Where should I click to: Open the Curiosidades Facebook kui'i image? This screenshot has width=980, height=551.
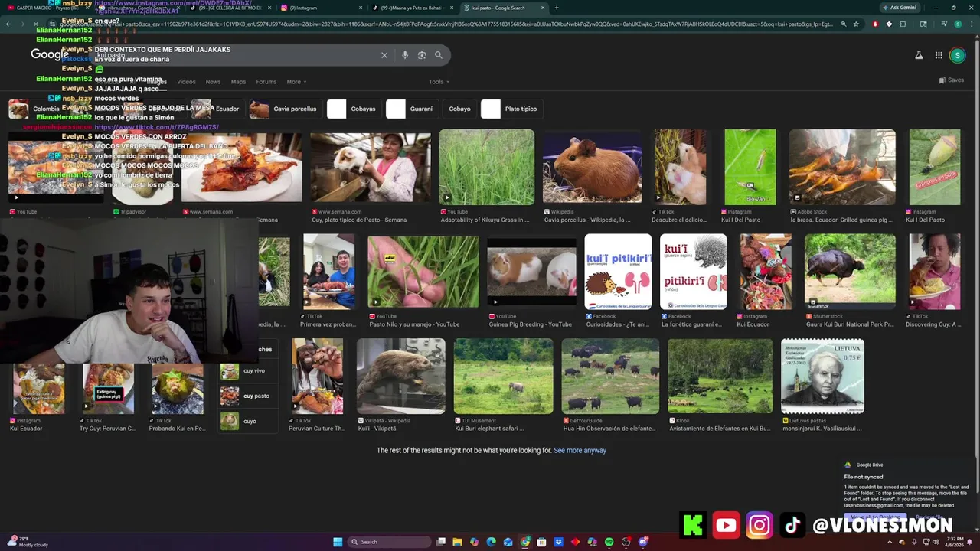point(618,272)
